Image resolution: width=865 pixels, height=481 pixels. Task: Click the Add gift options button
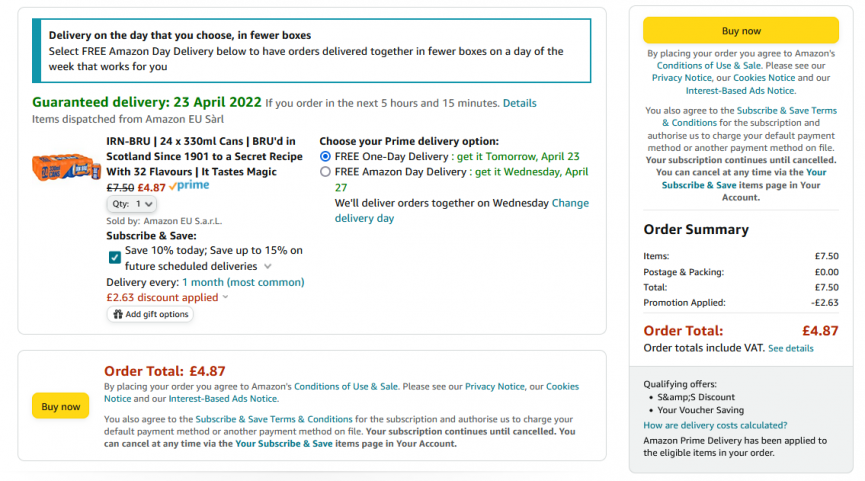click(x=150, y=314)
